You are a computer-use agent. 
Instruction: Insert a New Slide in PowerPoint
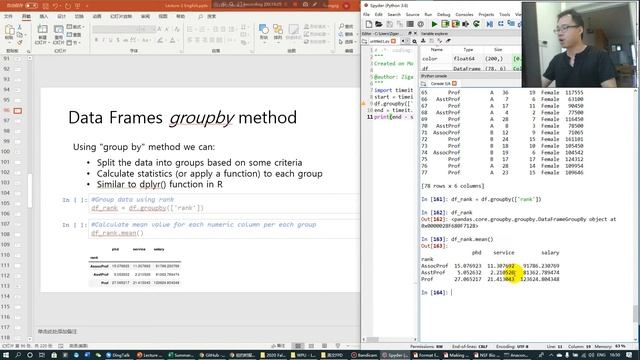[42, 29]
